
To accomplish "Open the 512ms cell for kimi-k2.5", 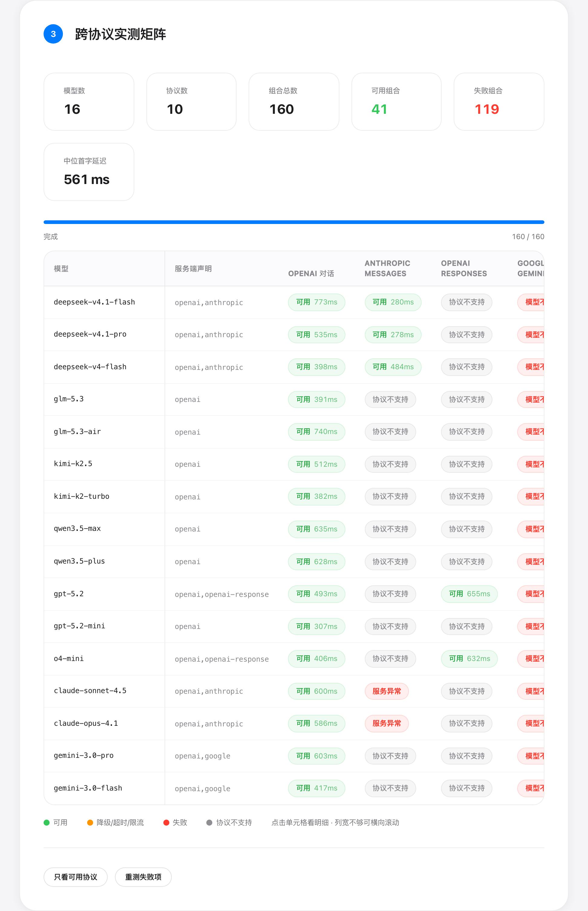I will tap(316, 464).
